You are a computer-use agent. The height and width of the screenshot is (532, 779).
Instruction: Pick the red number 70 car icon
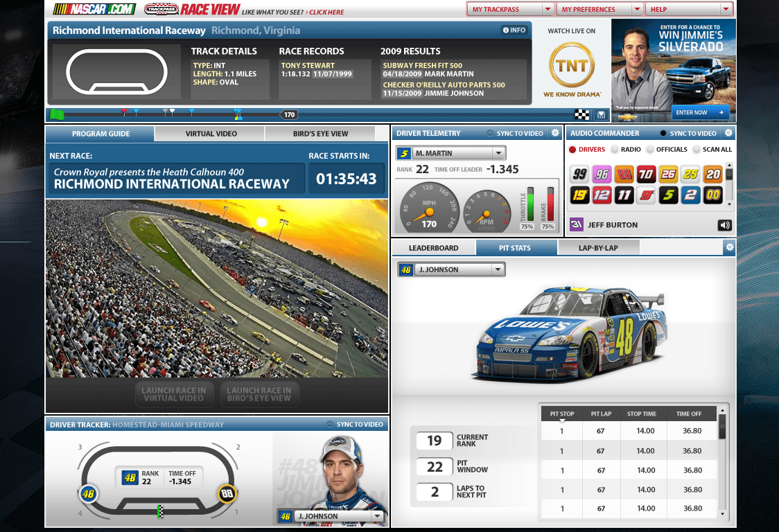(647, 175)
